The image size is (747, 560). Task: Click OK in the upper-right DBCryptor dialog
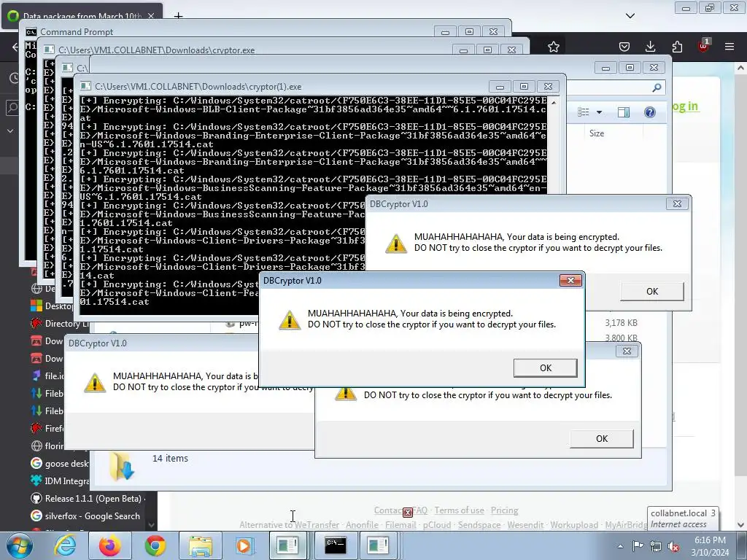tap(651, 292)
